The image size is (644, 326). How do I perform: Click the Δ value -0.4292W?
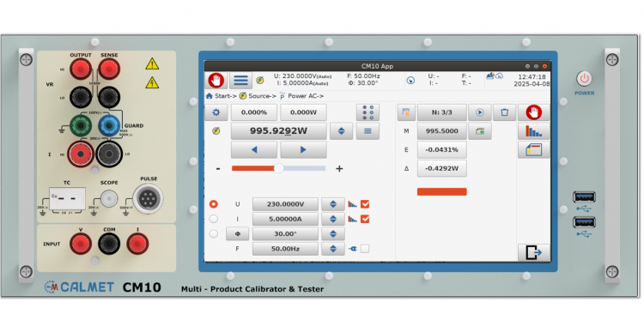[442, 168]
